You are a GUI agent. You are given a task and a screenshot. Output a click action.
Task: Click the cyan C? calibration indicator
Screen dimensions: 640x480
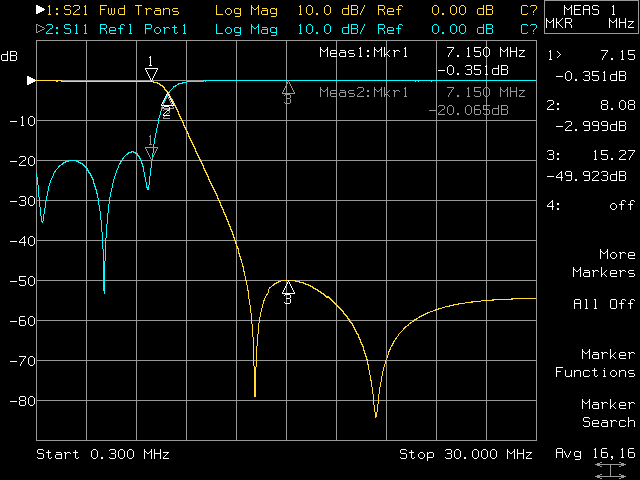(529, 29)
